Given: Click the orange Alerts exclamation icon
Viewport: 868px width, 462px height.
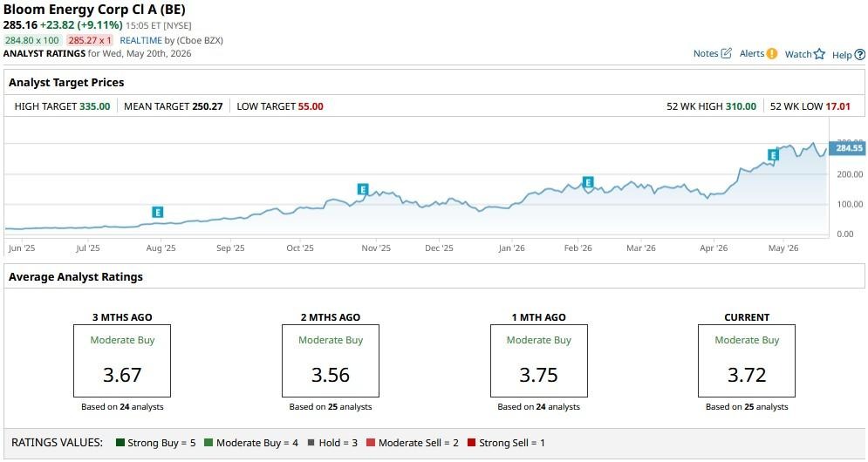Looking at the screenshot, I should tap(772, 54).
